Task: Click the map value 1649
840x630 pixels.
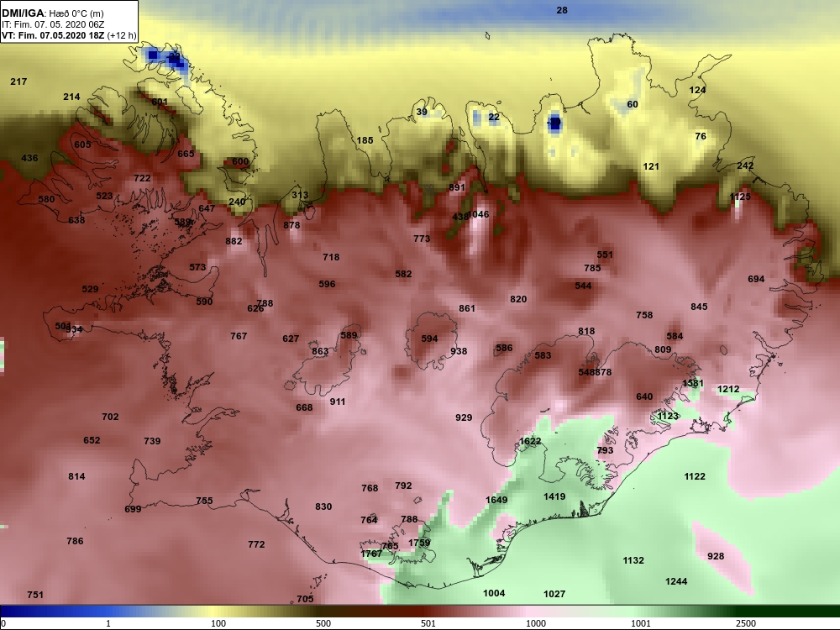Action: [496, 500]
